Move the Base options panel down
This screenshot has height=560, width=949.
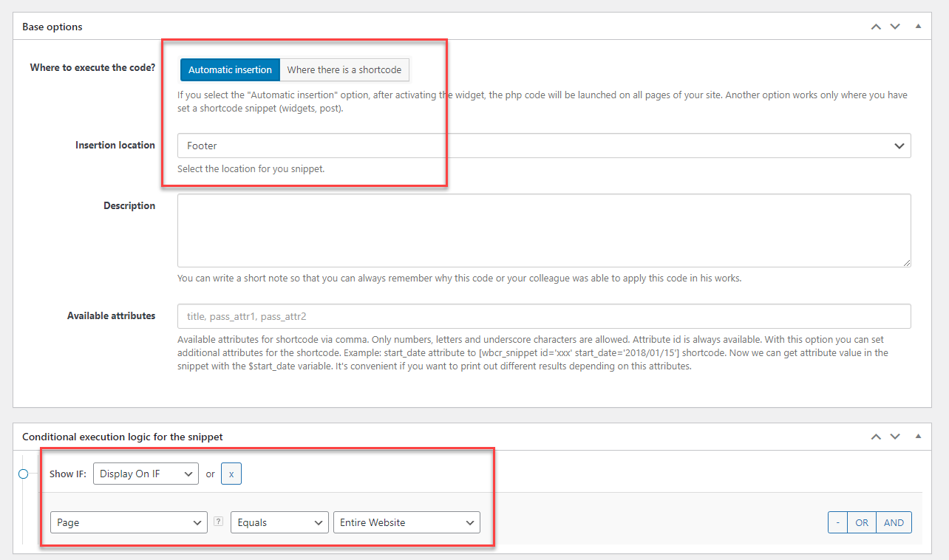(895, 27)
